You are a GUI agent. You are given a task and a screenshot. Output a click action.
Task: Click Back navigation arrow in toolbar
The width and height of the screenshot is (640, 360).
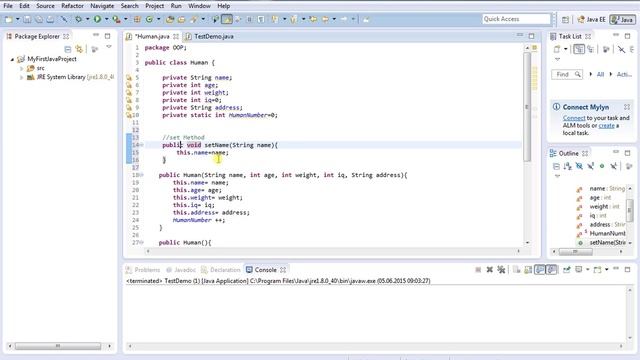coord(325,19)
